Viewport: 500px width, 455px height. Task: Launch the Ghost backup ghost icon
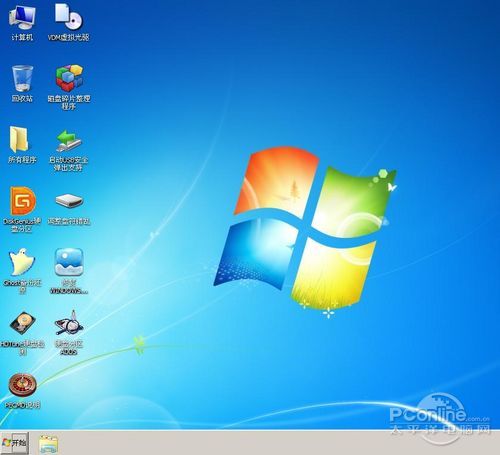(x=22, y=262)
